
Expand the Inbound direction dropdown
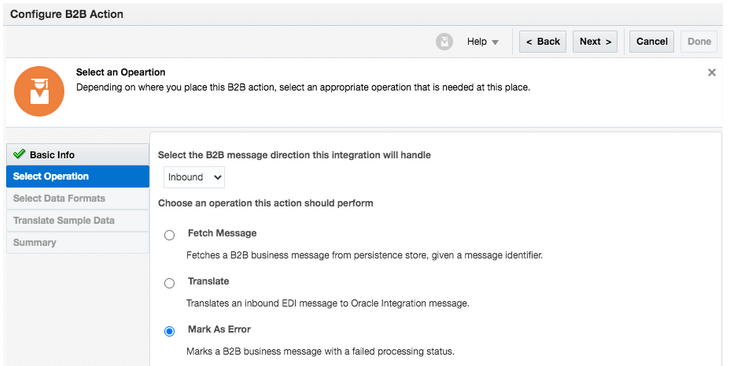(x=194, y=177)
